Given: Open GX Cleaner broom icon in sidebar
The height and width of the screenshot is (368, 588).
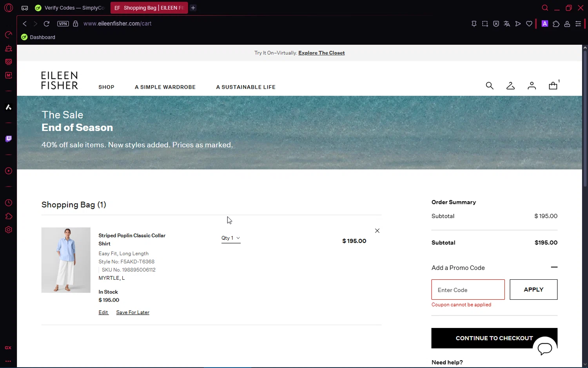Looking at the screenshot, I should [x=8, y=49].
